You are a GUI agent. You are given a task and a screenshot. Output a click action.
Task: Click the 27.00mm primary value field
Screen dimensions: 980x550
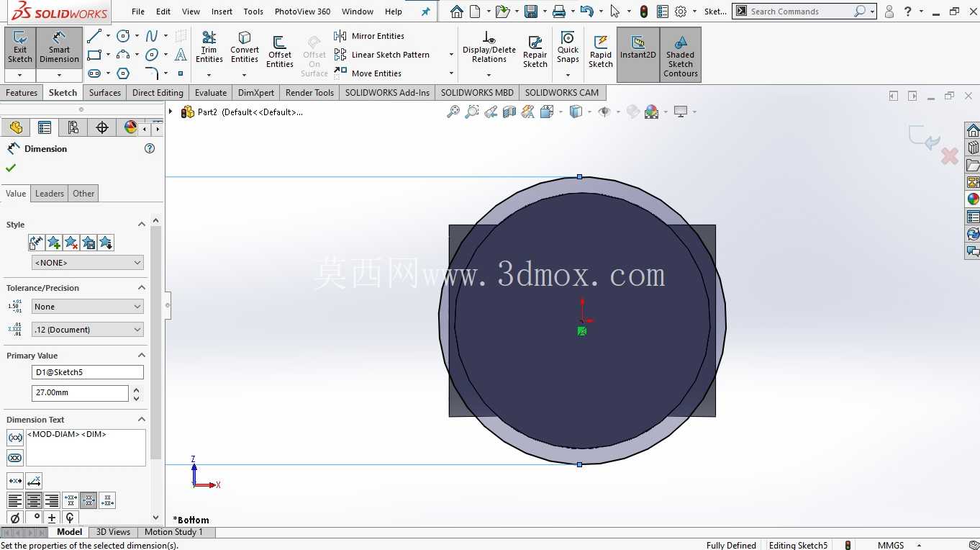pyautogui.click(x=80, y=393)
